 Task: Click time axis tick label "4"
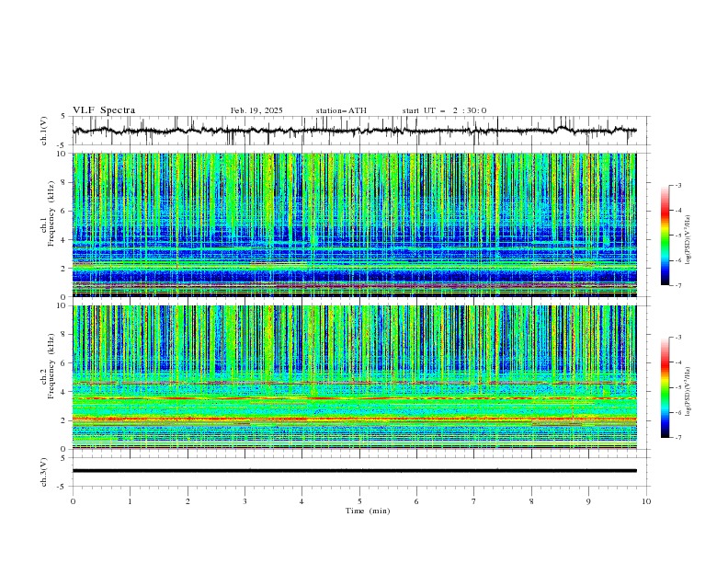click(x=301, y=501)
